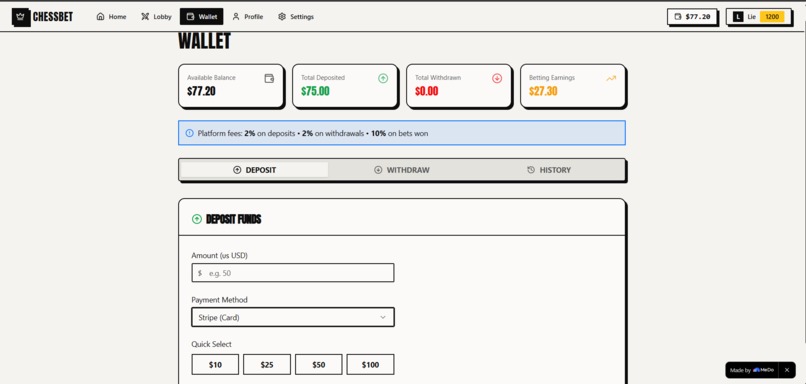Viewport: 806px width, 384px height.
Task: Click the red arrow icon on Total Withdrawn
Action: tap(497, 78)
